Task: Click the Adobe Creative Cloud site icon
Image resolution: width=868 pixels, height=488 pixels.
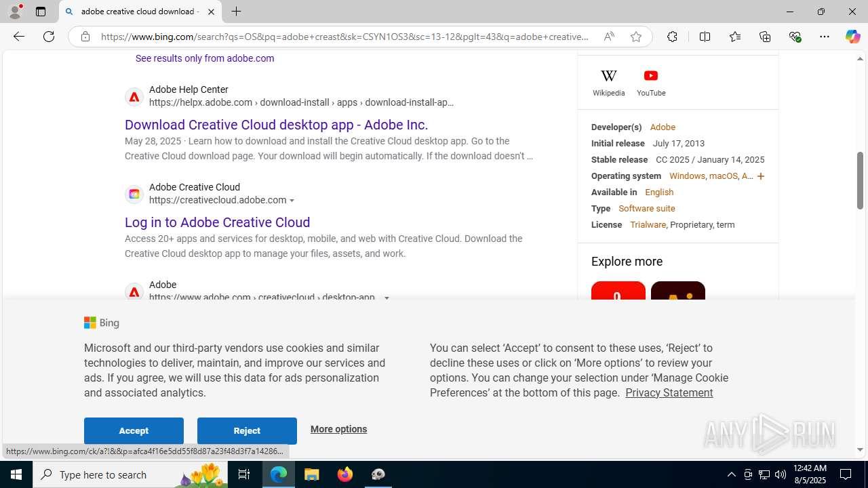Action: 134,195
